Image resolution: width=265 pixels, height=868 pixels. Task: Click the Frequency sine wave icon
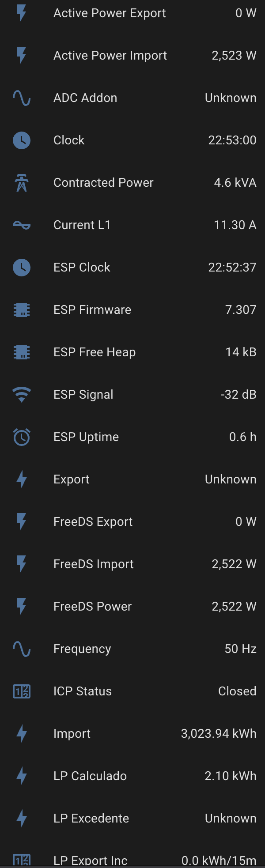(x=21, y=649)
